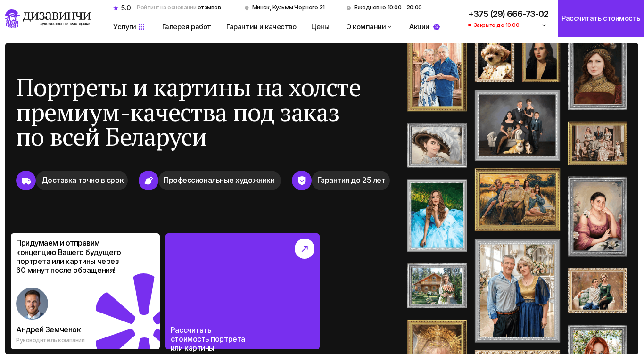Call the +375 (29) 666-73-02 number
644x362 pixels.
tap(508, 14)
